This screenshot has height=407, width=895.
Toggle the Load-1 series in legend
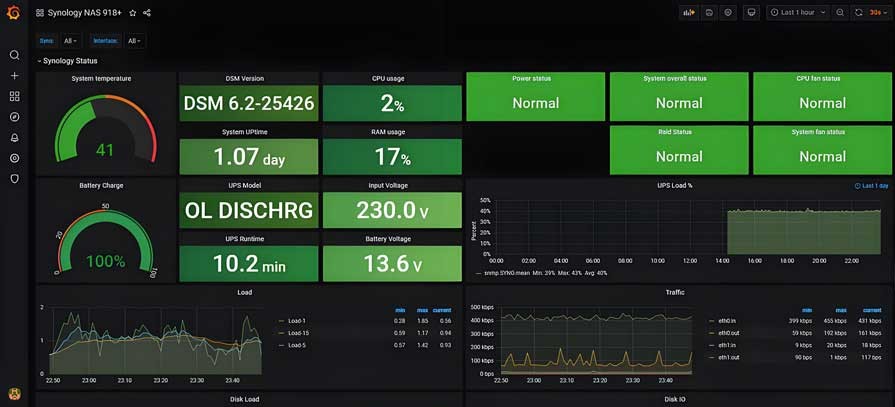299,321
